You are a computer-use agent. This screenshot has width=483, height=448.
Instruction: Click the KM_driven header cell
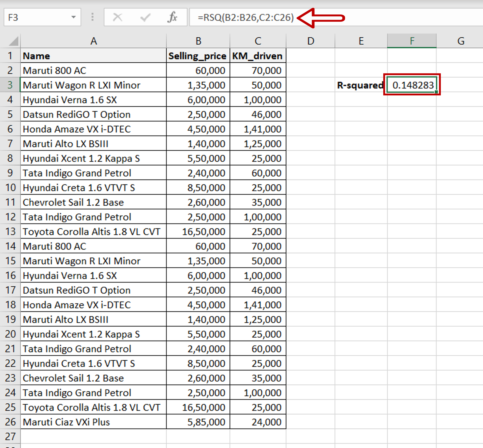click(257, 56)
